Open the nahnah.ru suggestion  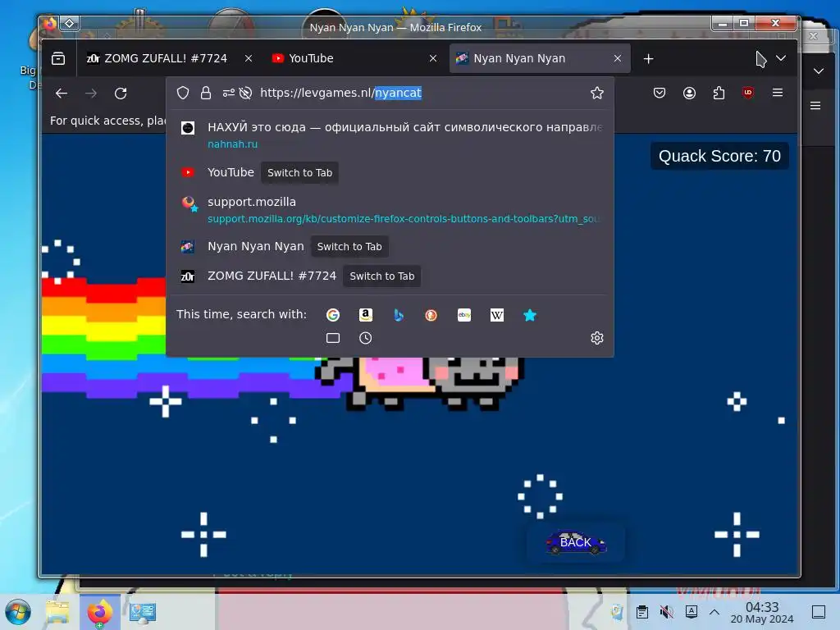[390, 135]
